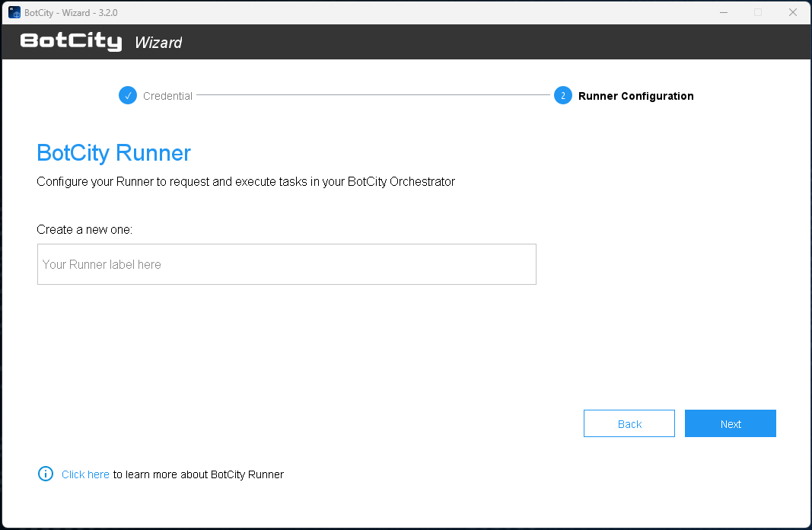Viewport: 812px width, 530px height.
Task: Click the 'Configure your Runner' description text
Action: pos(246,182)
